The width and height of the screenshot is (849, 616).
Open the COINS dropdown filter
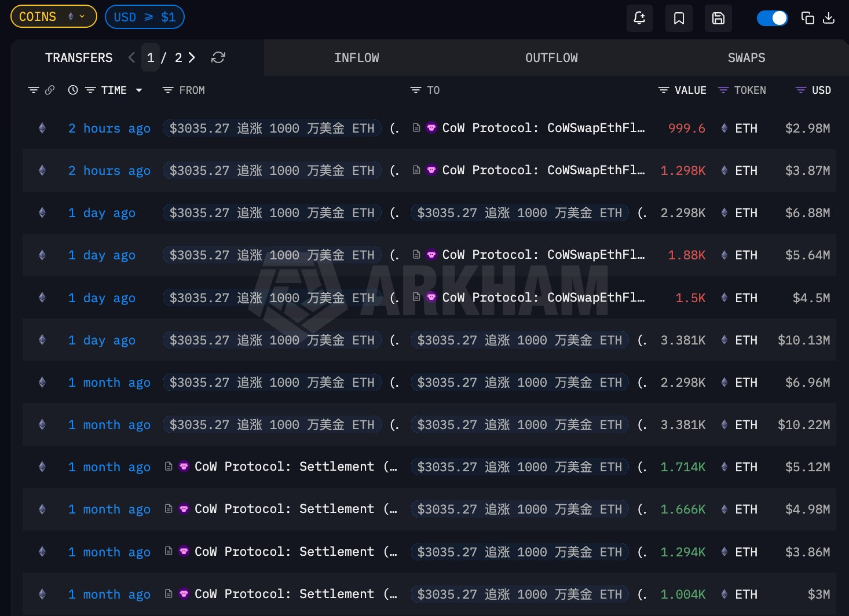tap(53, 17)
